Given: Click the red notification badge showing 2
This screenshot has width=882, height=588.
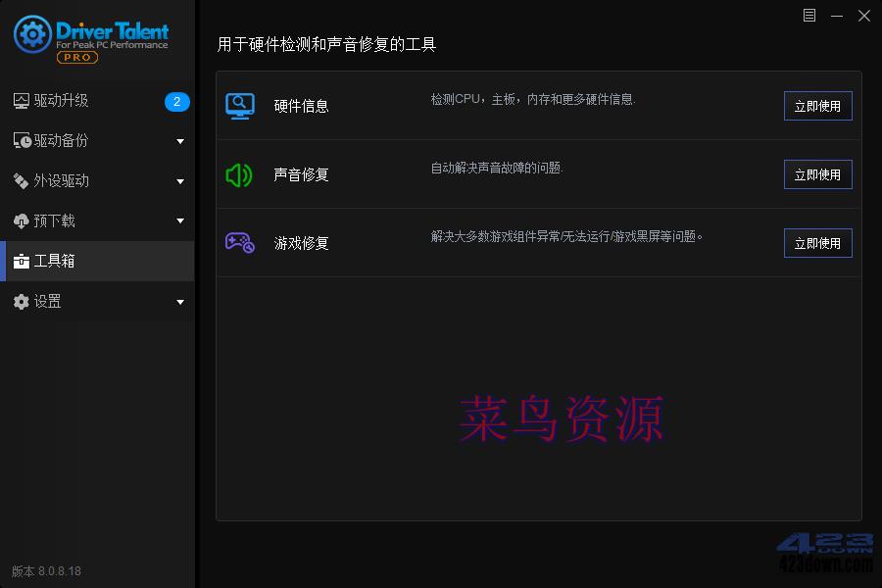Looking at the screenshot, I should coord(176,101).
